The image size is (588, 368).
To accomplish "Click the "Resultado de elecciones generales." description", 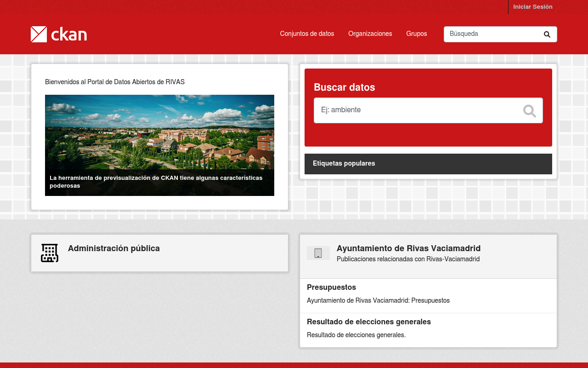I will click(356, 335).
